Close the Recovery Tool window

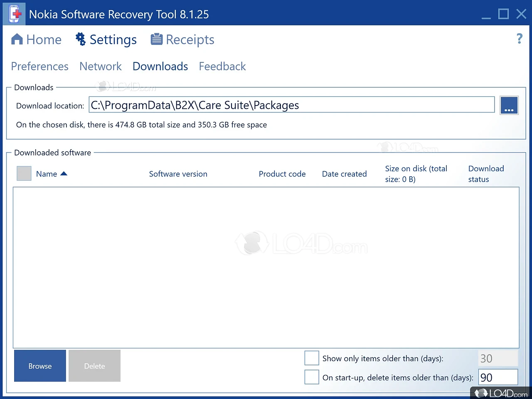(x=522, y=14)
